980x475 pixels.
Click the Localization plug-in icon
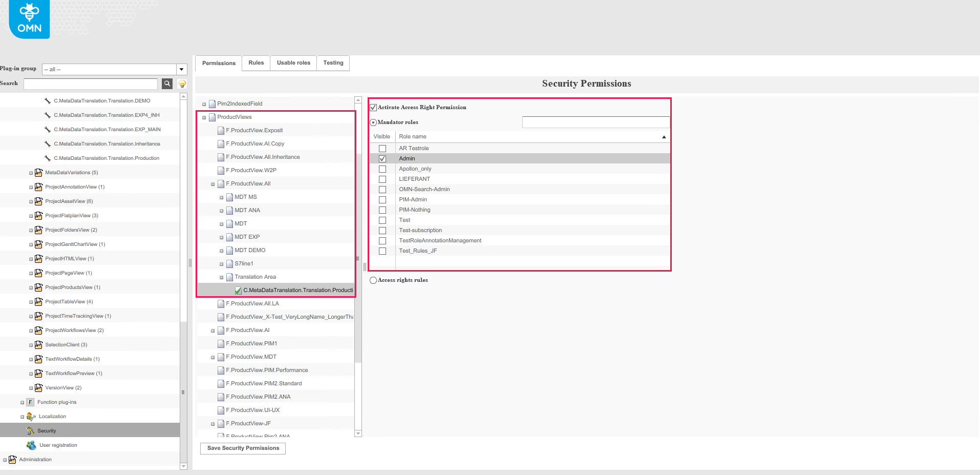31,416
